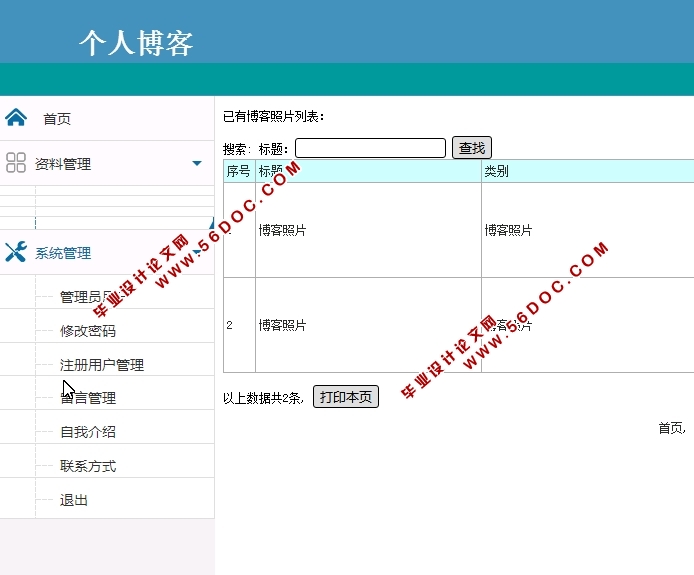Viewport: 694px width, 575px height.
Task: Open 留言管理 in the sidebar
Action: click(x=88, y=398)
